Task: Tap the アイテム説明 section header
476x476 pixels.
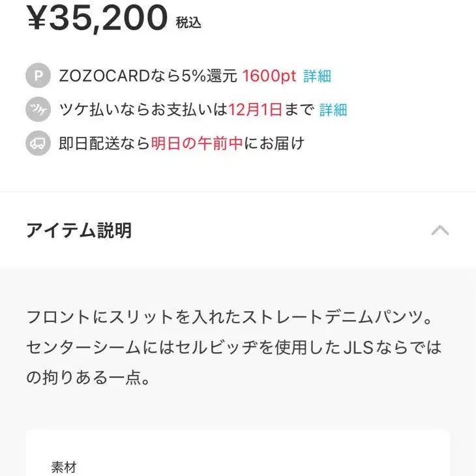Action: coord(79,230)
